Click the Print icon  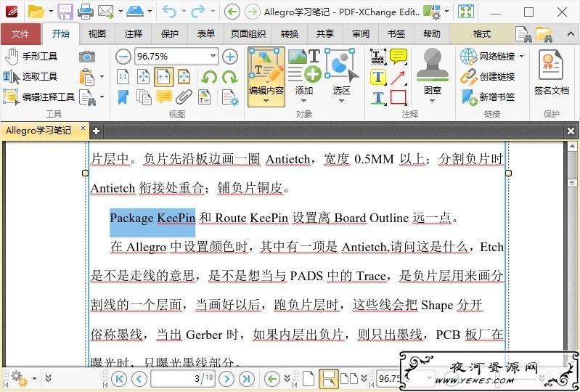(86, 12)
